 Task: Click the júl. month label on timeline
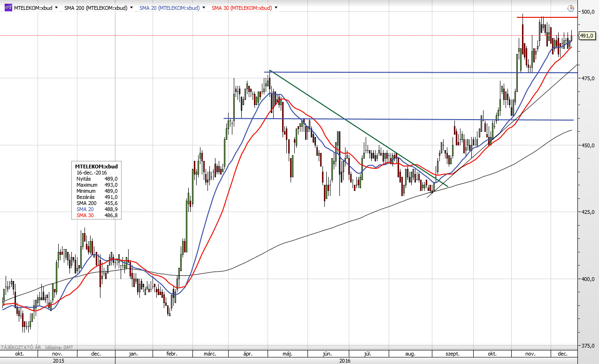369,354
